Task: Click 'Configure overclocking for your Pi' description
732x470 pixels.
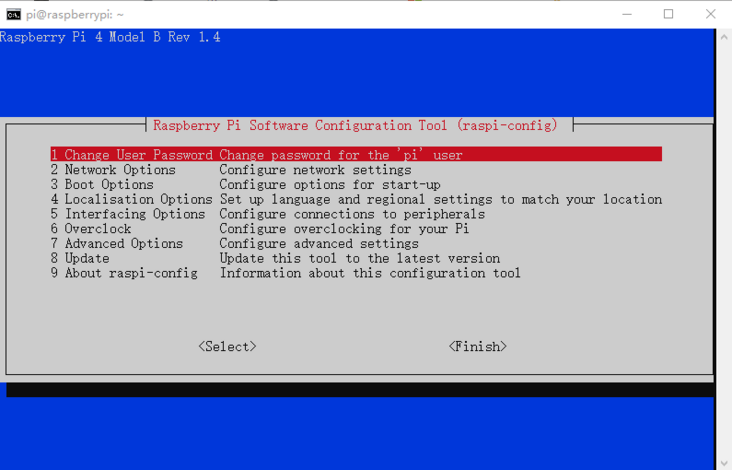Action: click(345, 229)
